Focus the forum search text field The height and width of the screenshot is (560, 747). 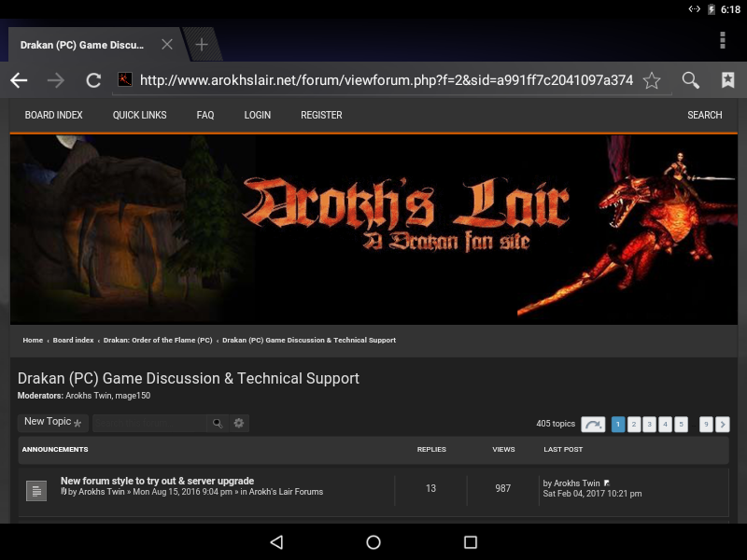pyautogui.click(x=149, y=423)
